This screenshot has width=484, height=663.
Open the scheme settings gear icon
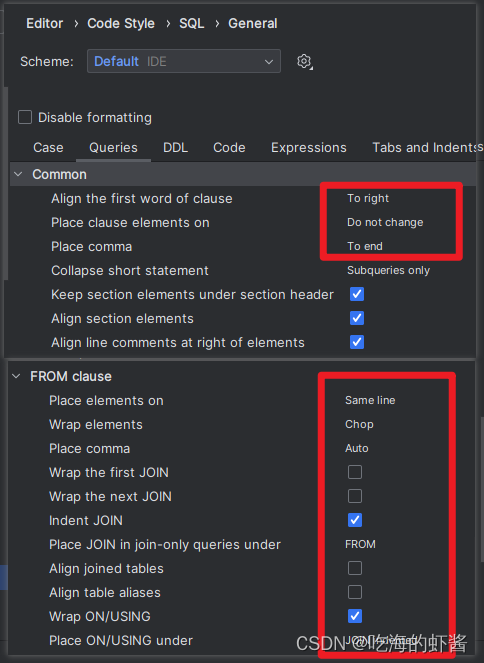[304, 62]
